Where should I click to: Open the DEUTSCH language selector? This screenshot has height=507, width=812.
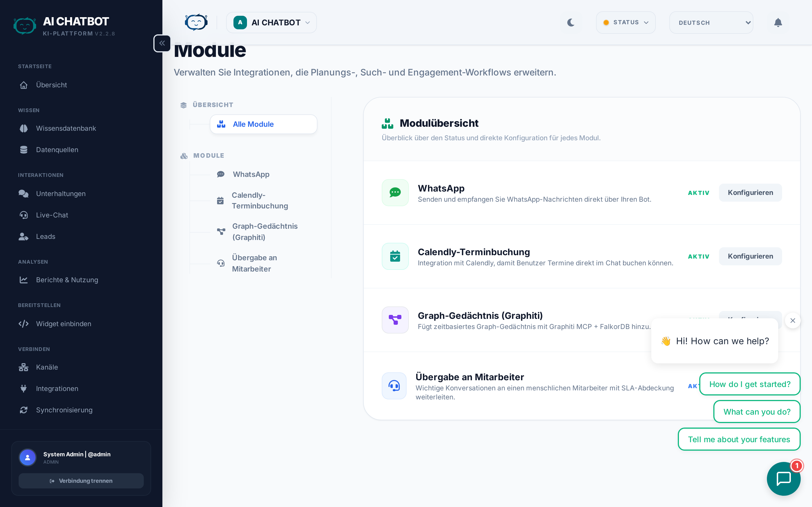pos(711,23)
